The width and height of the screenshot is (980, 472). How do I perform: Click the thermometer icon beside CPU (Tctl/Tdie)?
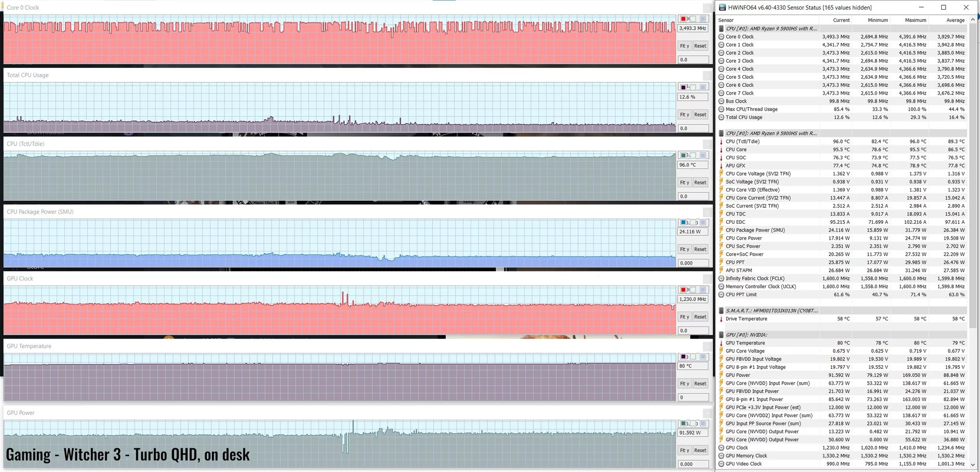point(721,141)
